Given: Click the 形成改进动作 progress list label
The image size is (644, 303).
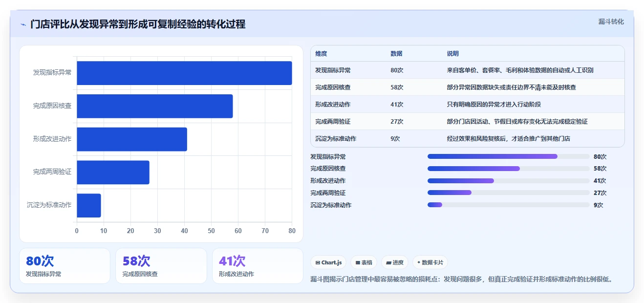Looking at the screenshot, I should tap(328, 181).
